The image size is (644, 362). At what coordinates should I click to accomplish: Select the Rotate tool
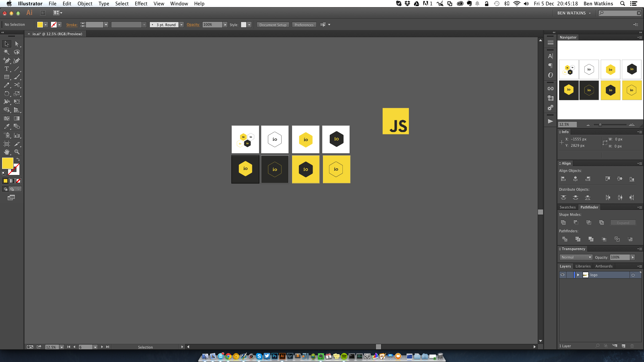(x=7, y=94)
